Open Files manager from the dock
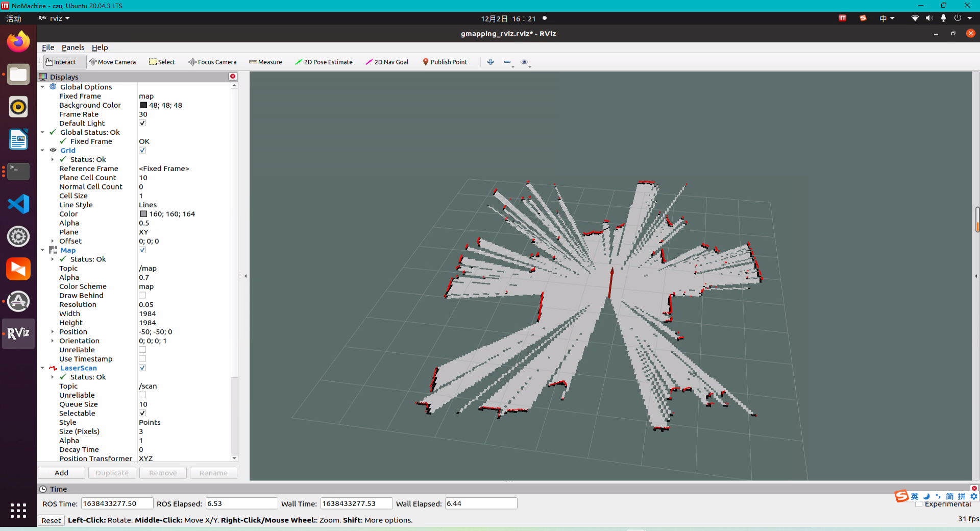980x531 pixels. pos(18,75)
